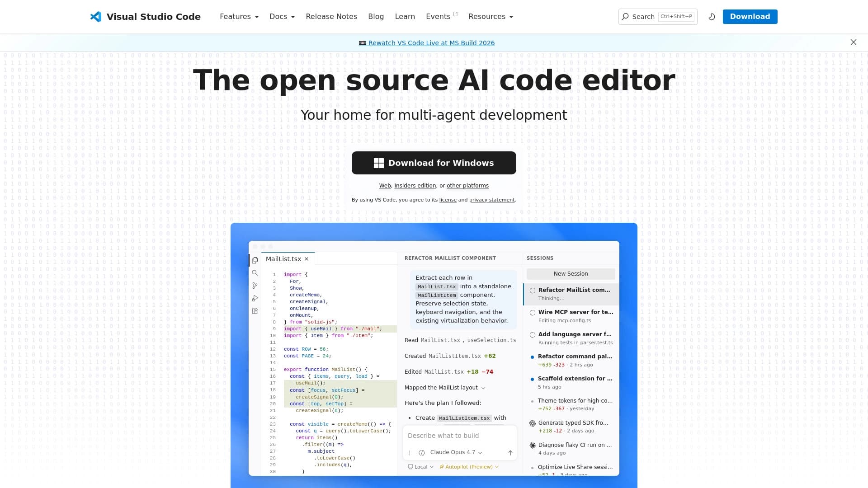Viewport: 868px width, 488px height.
Task: Open the Claude Opus 4.7 model picker
Action: click(456, 452)
